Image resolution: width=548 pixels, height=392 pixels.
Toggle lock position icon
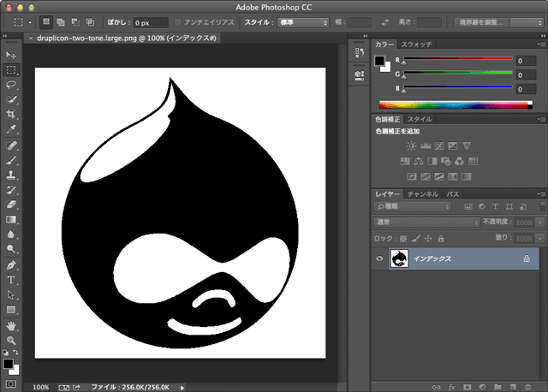coord(428,239)
